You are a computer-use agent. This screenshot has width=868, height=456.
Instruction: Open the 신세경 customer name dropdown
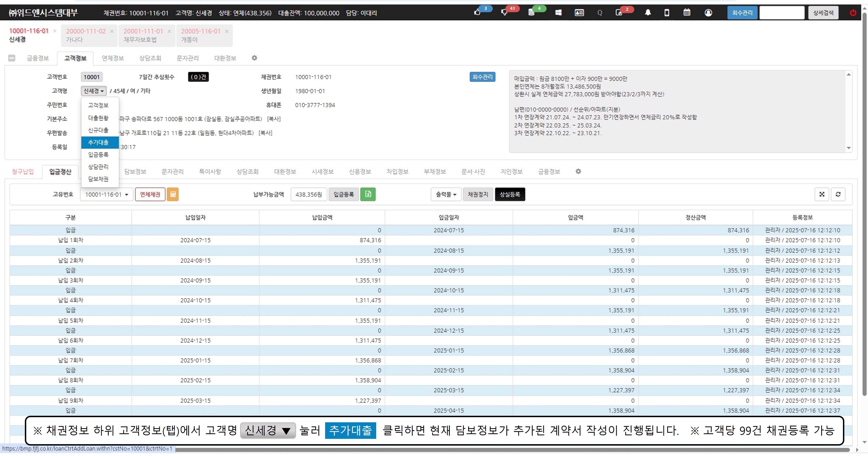point(93,91)
